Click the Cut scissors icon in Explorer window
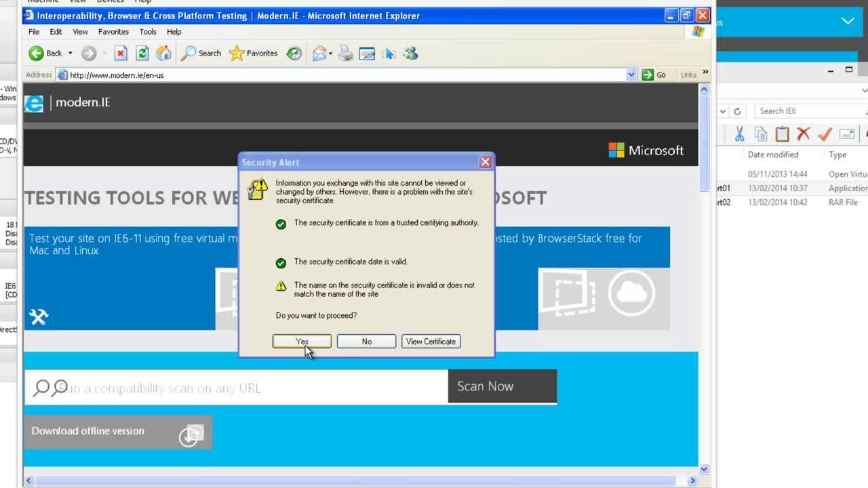Viewport: 868px width, 488px height. [x=739, y=134]
